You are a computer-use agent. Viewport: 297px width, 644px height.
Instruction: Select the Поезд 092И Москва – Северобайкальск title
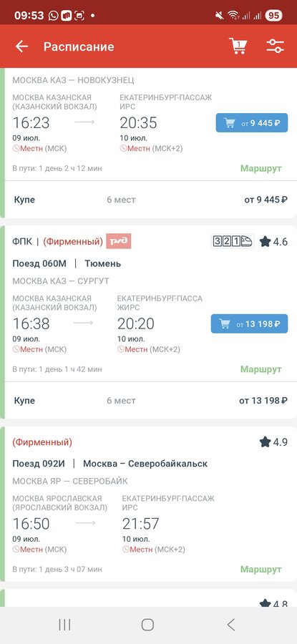pos(109,464)
